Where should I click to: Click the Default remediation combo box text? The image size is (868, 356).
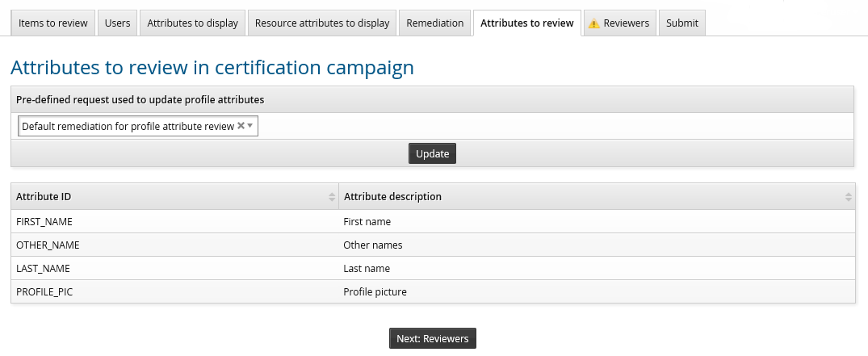coord(128,126)
